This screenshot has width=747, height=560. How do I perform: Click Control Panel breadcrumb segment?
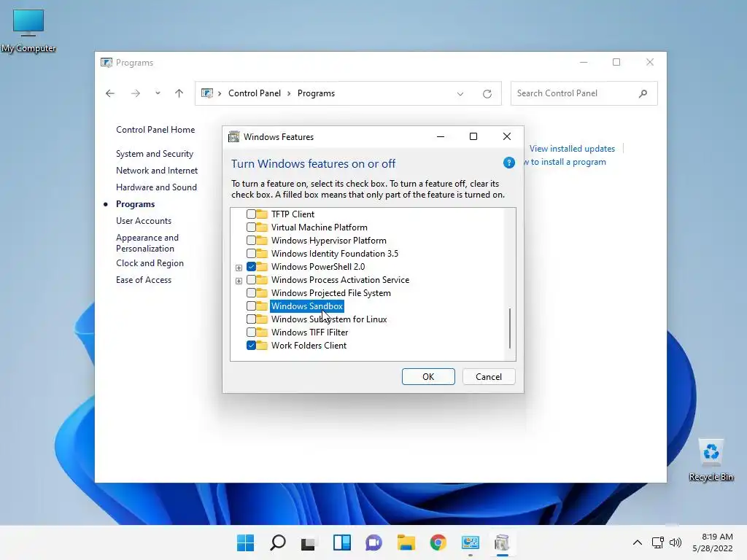click(255, 93)
